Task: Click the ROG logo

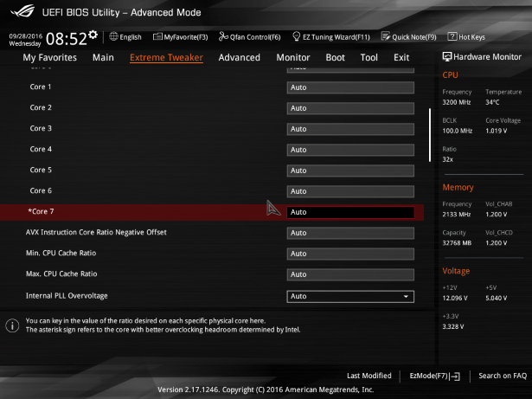Action: (x=22, y=11)
